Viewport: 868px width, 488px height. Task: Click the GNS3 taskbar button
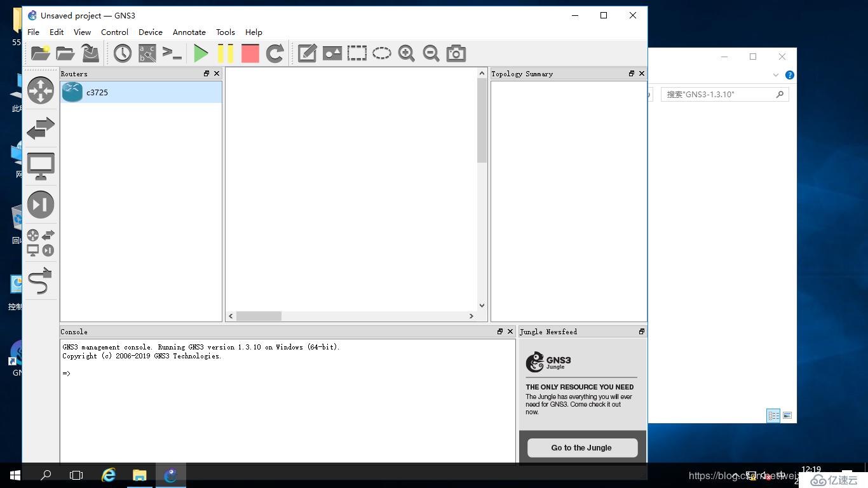(x=170, y=475)
